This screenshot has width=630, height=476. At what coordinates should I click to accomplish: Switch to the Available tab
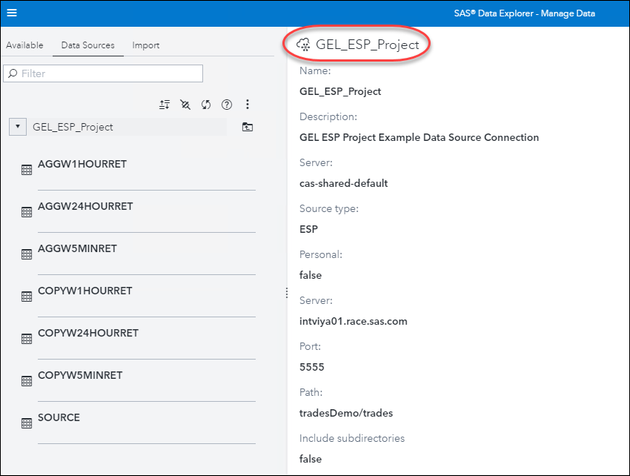pyautogui.click(x=24, y=46)
